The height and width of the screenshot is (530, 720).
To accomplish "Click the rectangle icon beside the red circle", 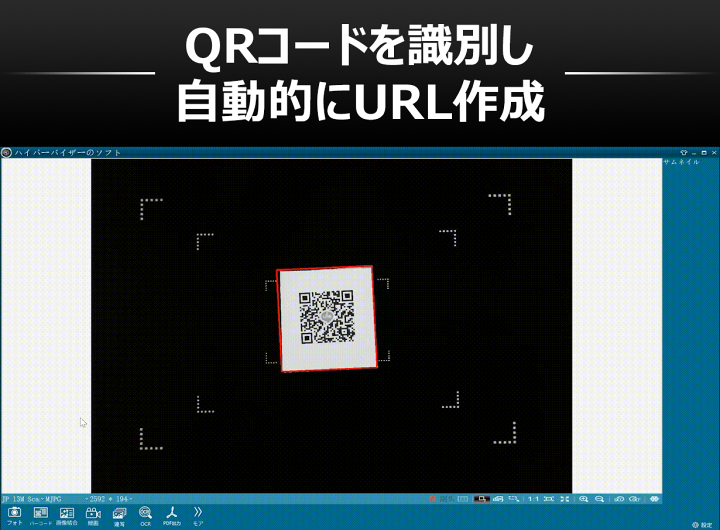I will (x=463, y=499).
